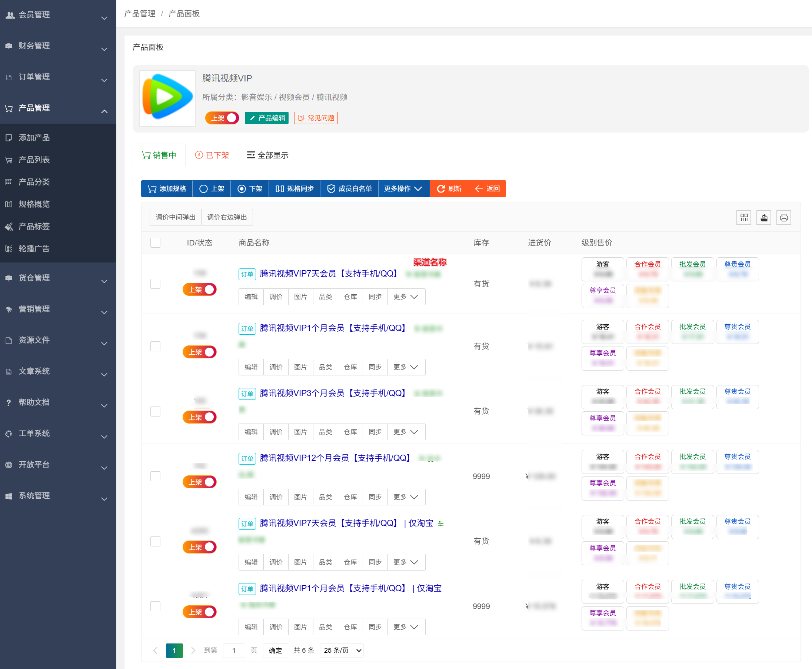Click the export icon above the table
Image resolution: width=812 pixels, height=669 pixels.
pos(764,218)
